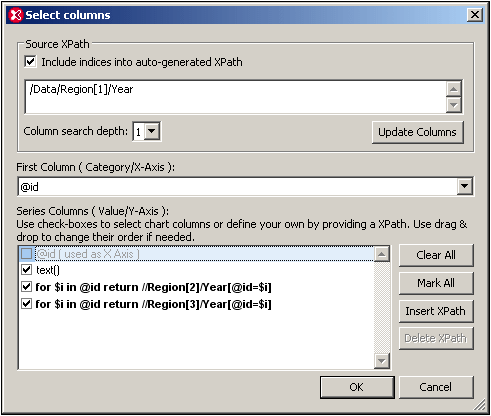Confirm with the OK button
This screenshot has height=416, width=491.
357,387
